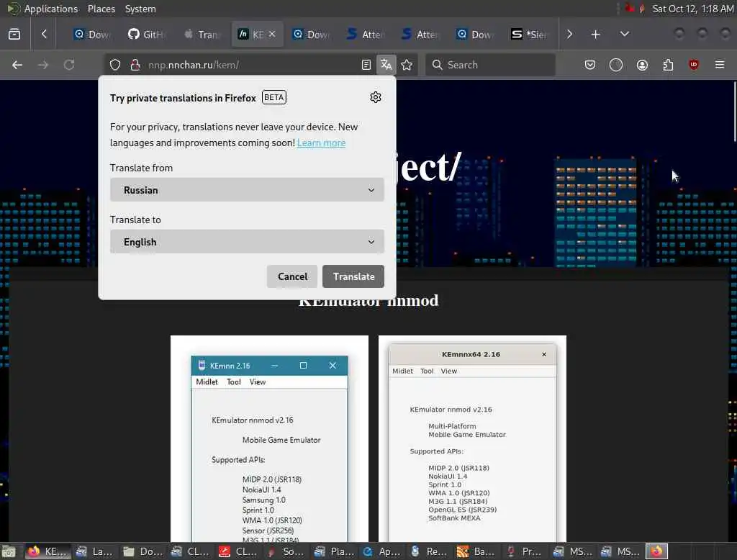
Task: Open uBlock Origin extension icon
Action: 694,65
